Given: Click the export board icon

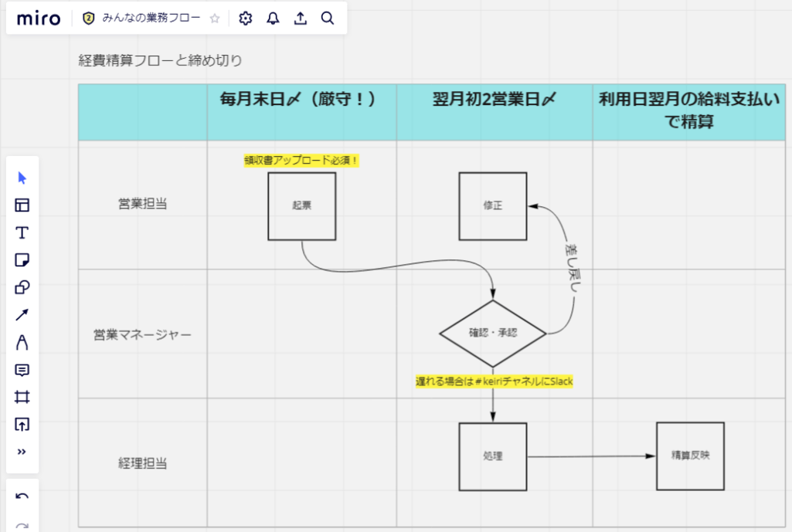Looking at the screenshot, I should tap(300, 19).
